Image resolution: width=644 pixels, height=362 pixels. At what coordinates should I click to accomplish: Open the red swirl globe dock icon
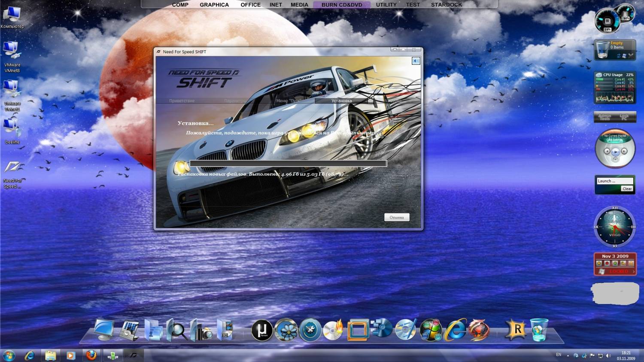click(x=479, y=330)
